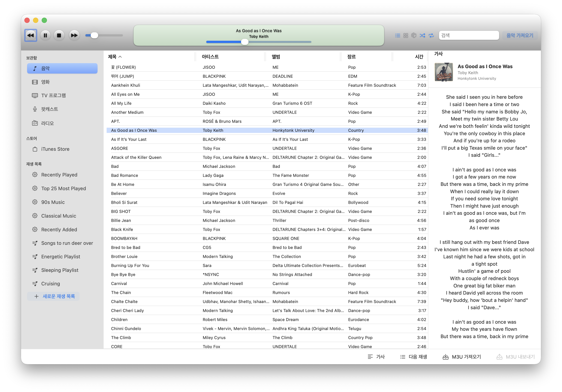The width and height of the screenshot is (562, 392).
Task: Open Songs to run deer over playlist
Action: pos(62,243)
